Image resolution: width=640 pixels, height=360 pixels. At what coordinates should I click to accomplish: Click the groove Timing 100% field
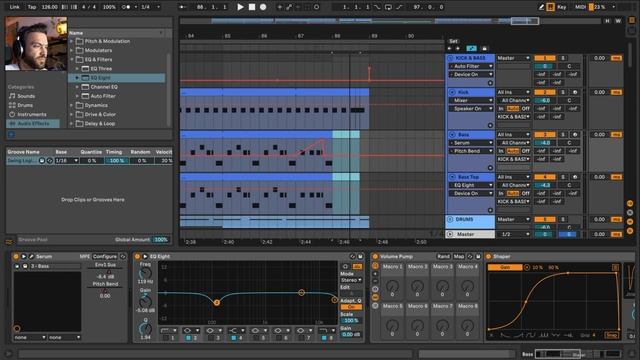click(116, 161)
